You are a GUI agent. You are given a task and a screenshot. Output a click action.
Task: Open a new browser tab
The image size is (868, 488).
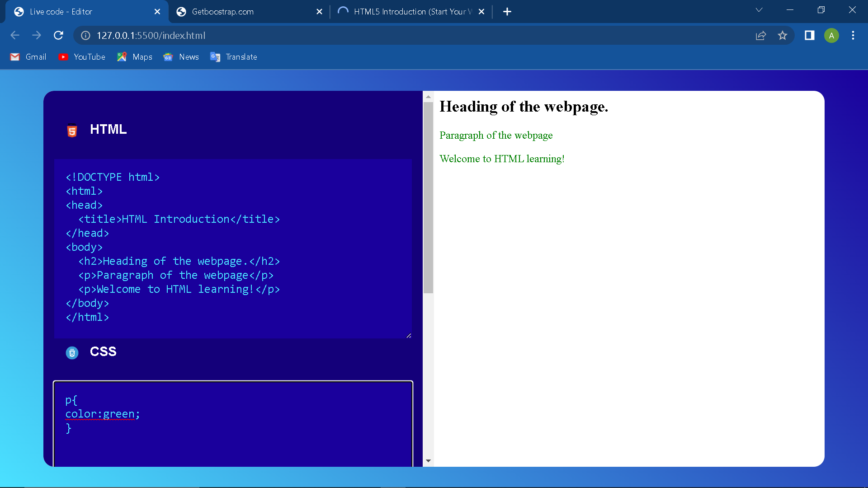[x=507, y=12]
